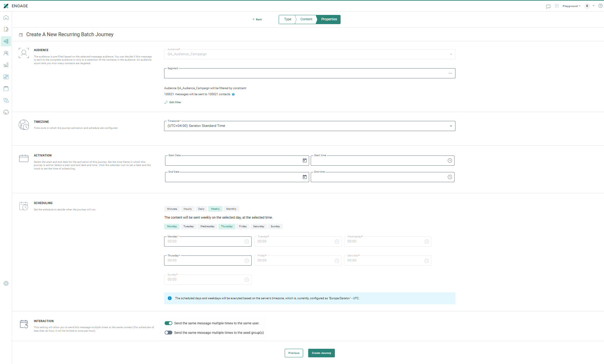Expand the Timezone dropdown

coord(451,126)
